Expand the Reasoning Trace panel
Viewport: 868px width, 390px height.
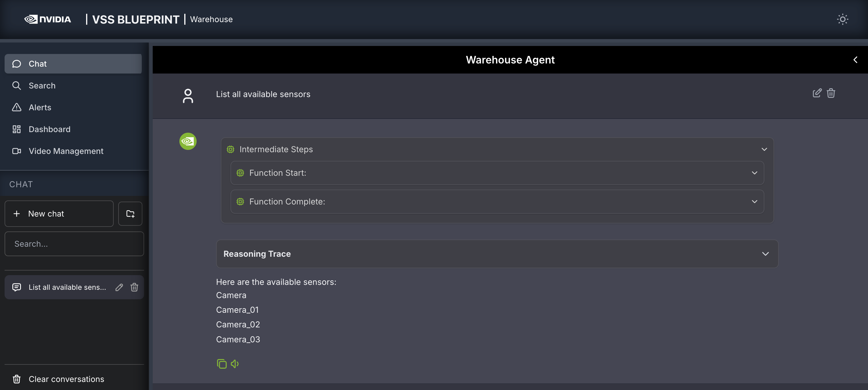tap(765, 254)
